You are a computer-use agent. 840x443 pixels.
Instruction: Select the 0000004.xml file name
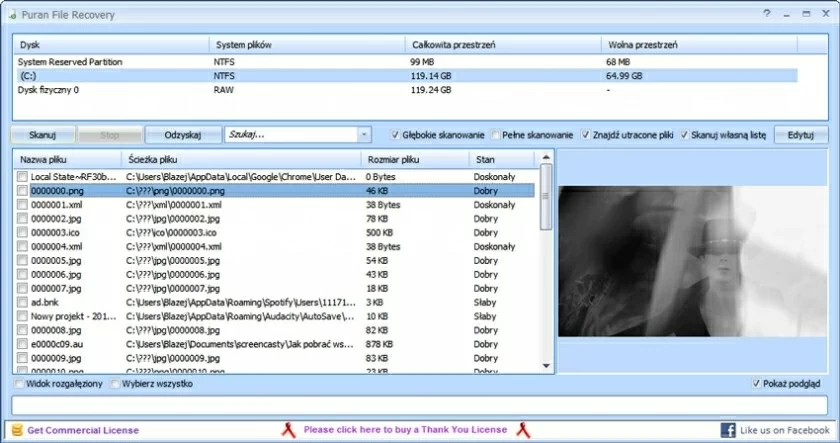tap(56, 246)
